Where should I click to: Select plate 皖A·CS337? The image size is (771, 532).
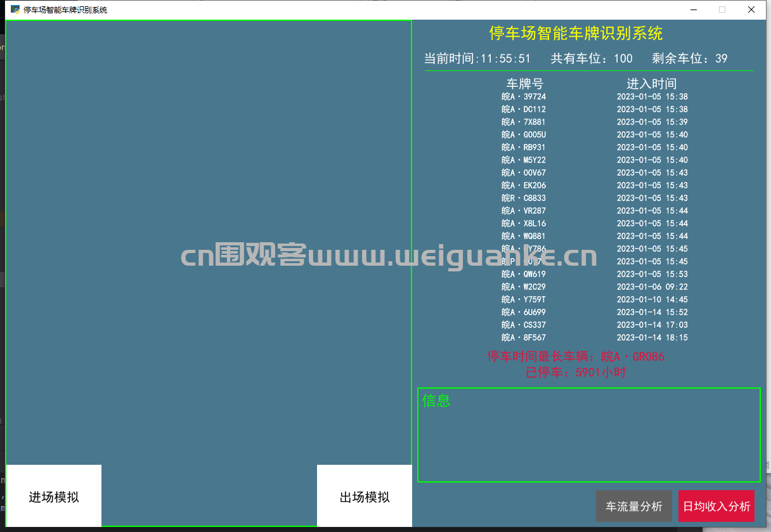[x=524, y=325]
